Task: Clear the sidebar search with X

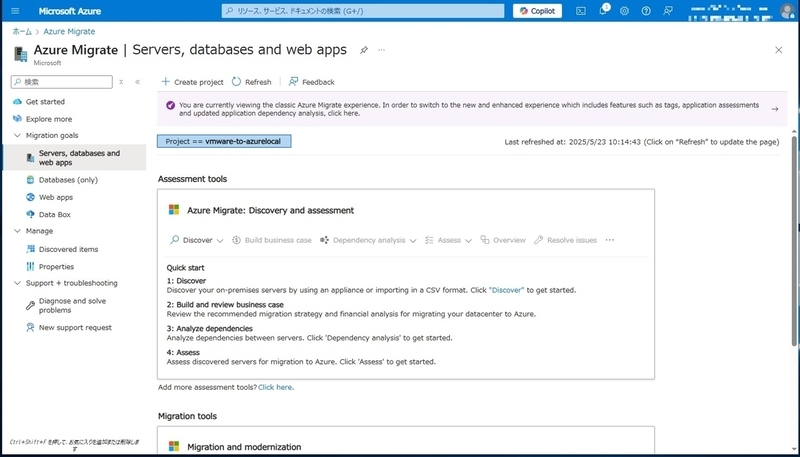Action: pos(121,82)
